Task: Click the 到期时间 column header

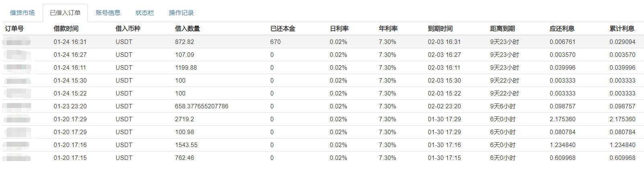Action: (x=440, y=29)
